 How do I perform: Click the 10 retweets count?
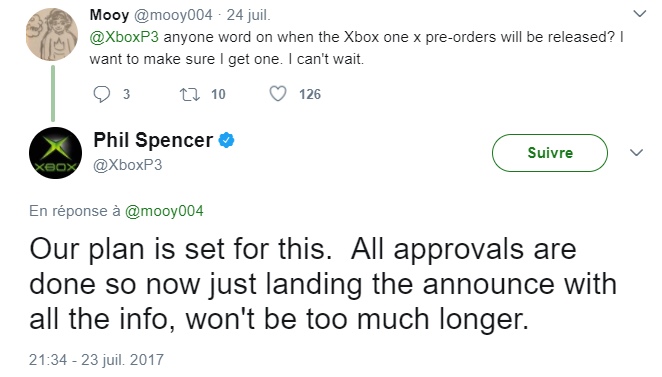[218, 94]
